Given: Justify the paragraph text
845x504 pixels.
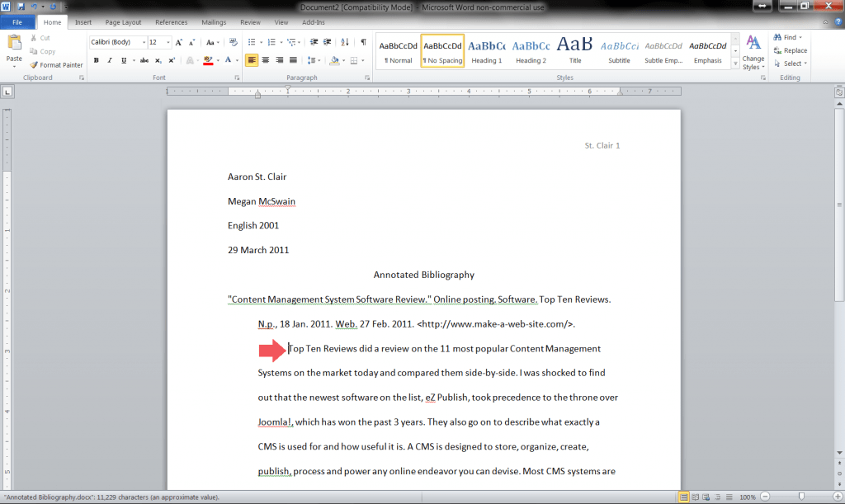Looking at the screenshot, I should coord(293,60).
